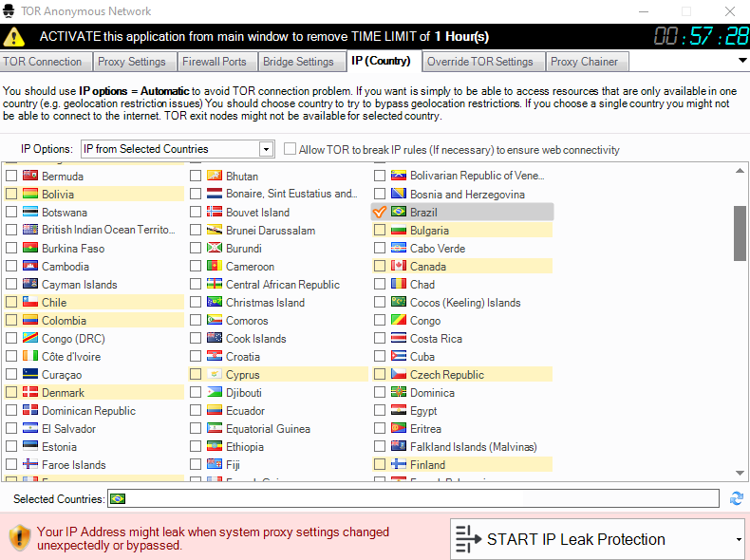Click the Dominican Republic country label

pos(88,411)
